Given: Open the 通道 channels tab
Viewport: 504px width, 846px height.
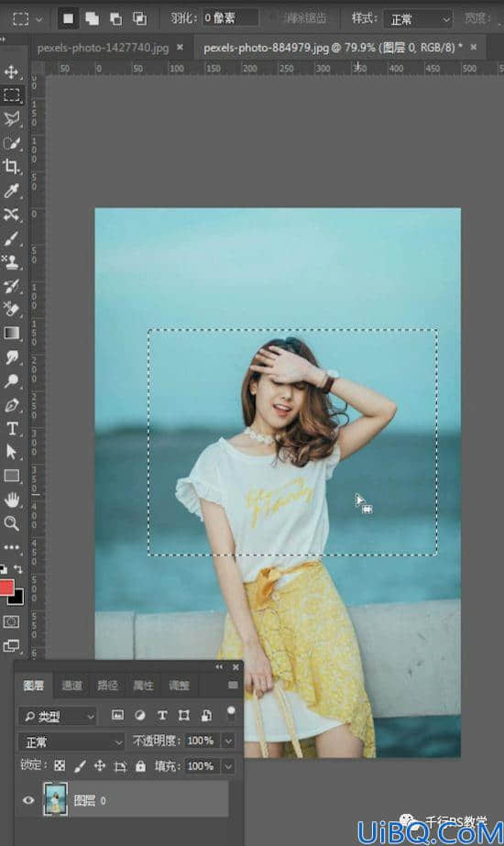Looking at the screenshot, I should (71, 686).
